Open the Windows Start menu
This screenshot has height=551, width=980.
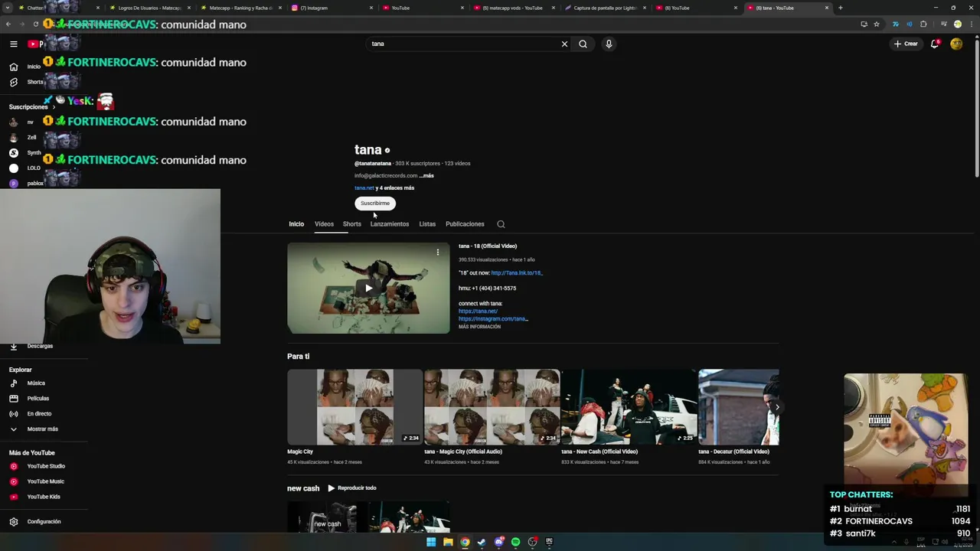(x=431, y=542)
